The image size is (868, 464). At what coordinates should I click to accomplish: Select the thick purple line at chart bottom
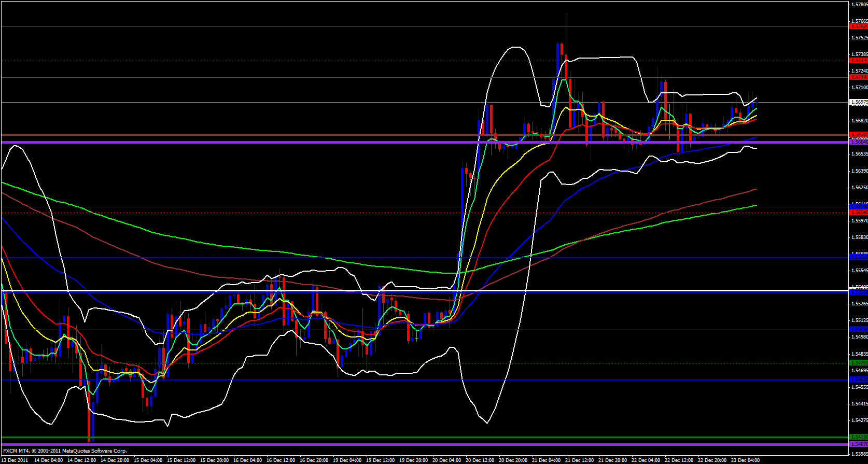[415, 444]
